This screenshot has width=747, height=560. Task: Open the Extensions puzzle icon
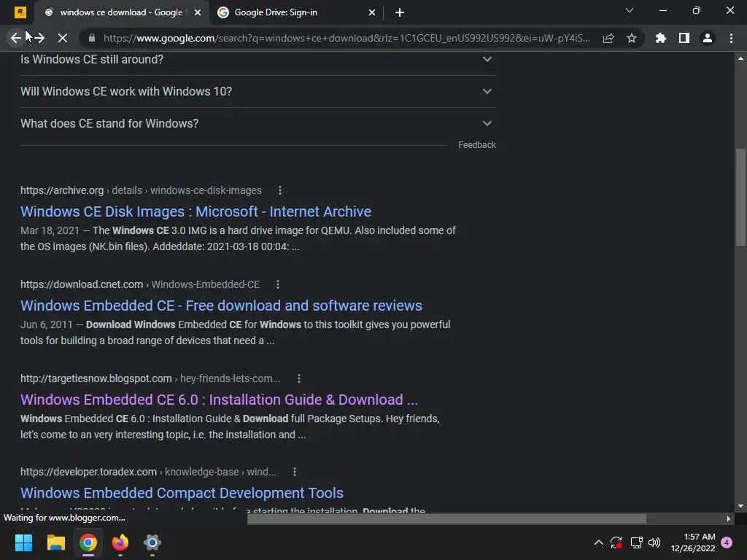point(661,38)
